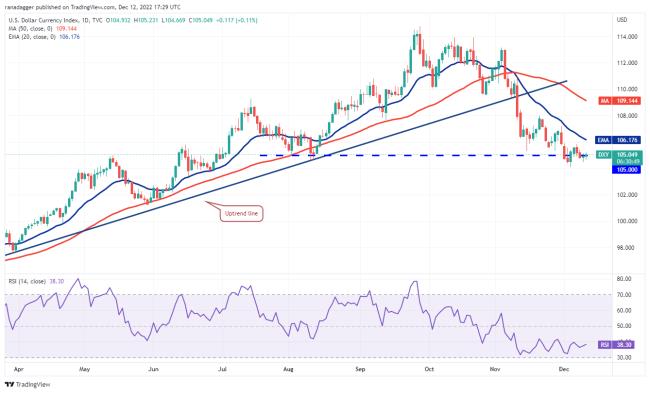Click the 114.000 price axis label
The height and width of the screenshot is (393, 650).
[x=627, y=37]
